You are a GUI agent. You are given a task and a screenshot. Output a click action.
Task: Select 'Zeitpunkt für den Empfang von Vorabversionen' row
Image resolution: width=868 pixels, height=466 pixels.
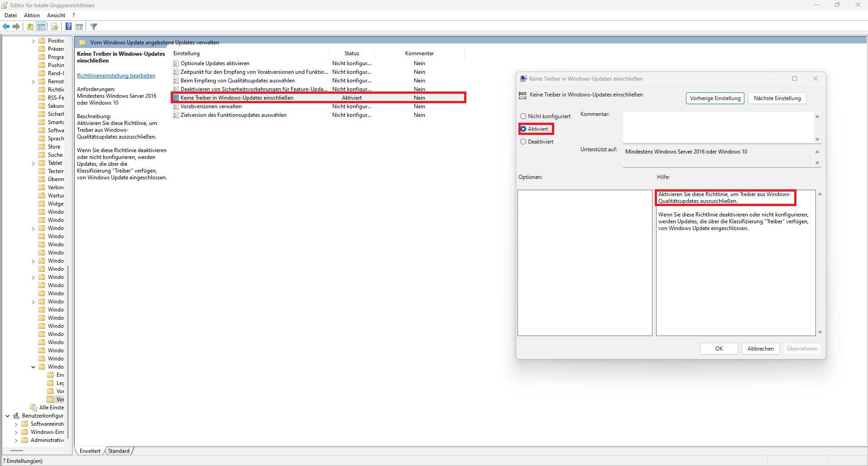318,72
